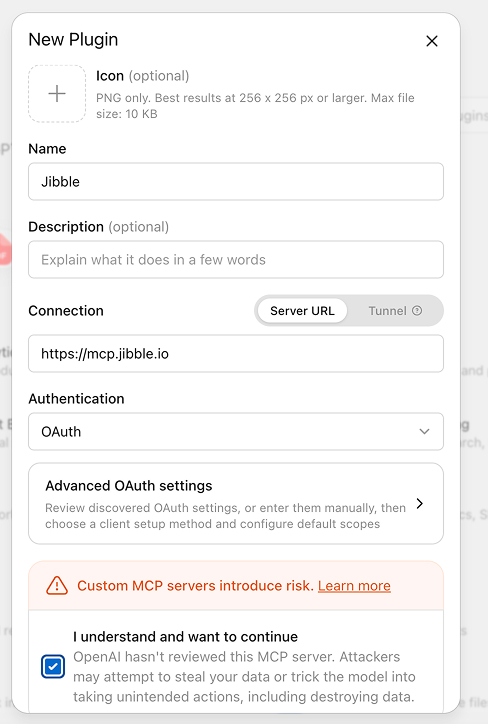Add a plugin icon with the plus box
The height and width of the screenshot is (724, 488).
pyautogui.click(x=57, y=94)
